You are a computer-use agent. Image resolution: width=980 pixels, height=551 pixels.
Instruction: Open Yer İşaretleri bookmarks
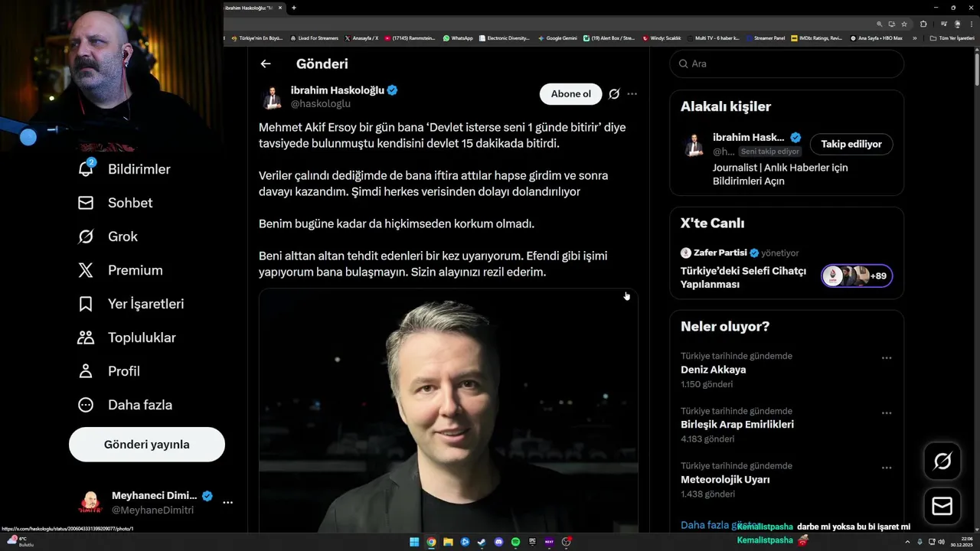[x=131, y=304]
